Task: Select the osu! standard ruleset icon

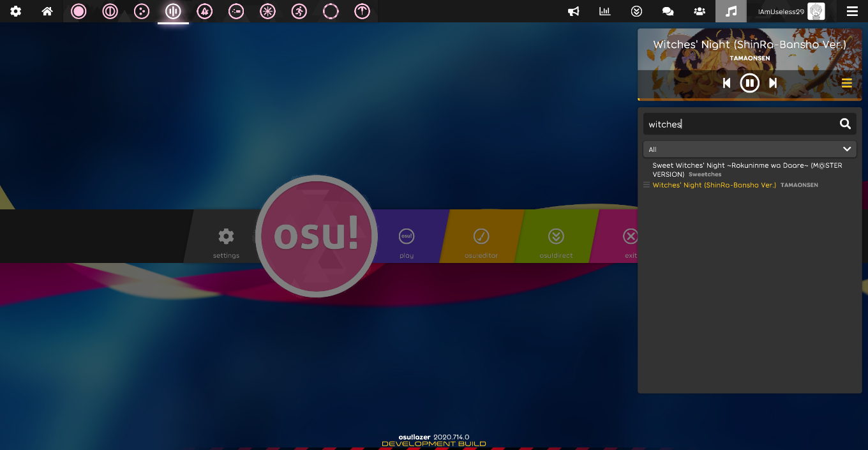Action: click(79, 11)
